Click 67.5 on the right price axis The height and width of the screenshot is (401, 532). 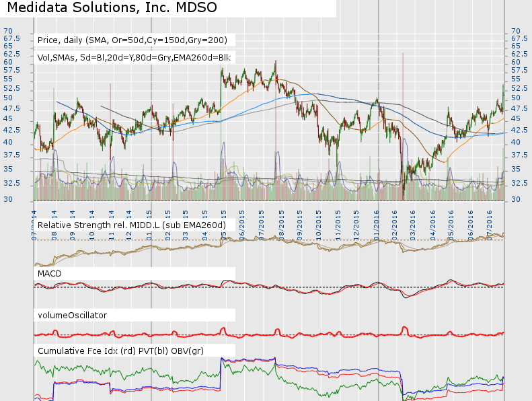(x=519, y=39)
